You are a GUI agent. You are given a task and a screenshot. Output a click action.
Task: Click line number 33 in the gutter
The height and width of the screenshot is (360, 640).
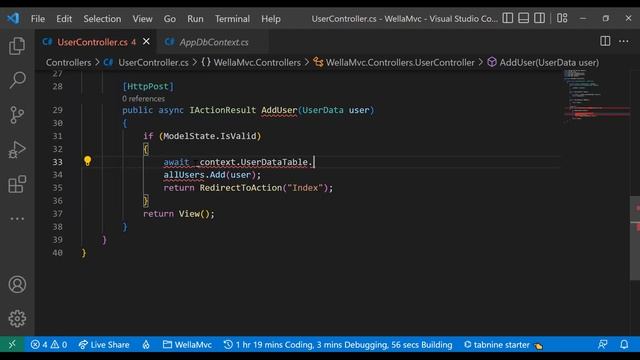[x=57, y=162]
